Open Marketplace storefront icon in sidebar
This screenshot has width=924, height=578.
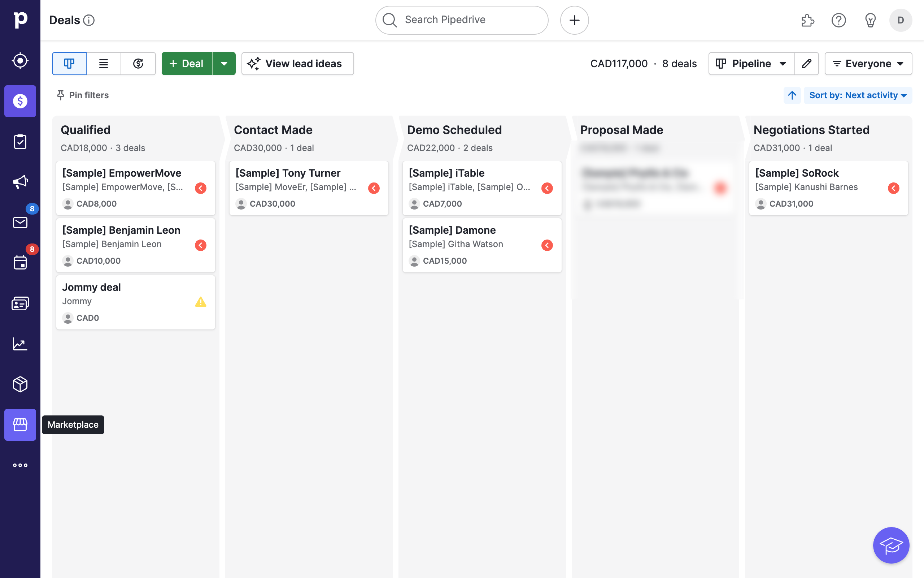20,425
